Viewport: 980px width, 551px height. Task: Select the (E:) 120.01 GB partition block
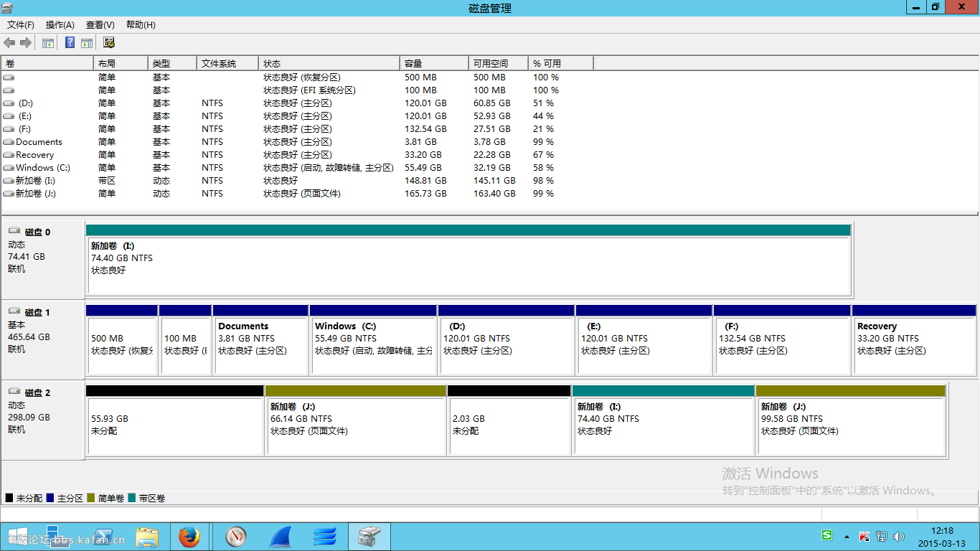644,339
